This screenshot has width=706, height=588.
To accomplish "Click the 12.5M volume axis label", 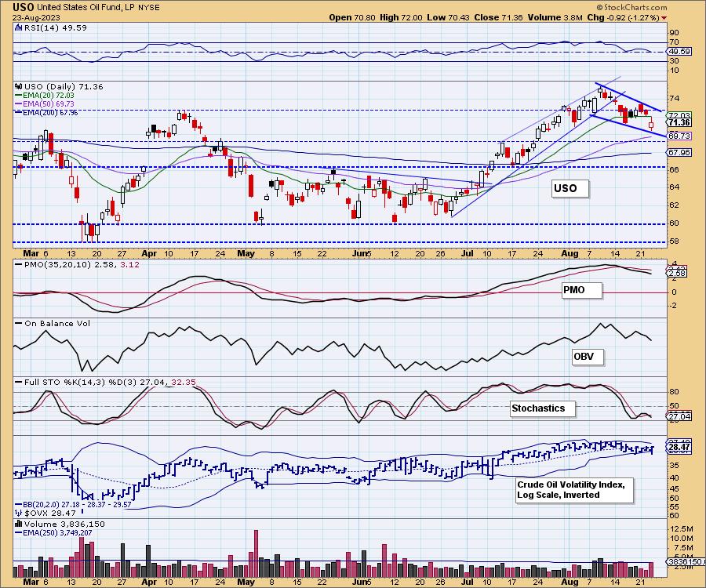I will [x=680, y=528].
